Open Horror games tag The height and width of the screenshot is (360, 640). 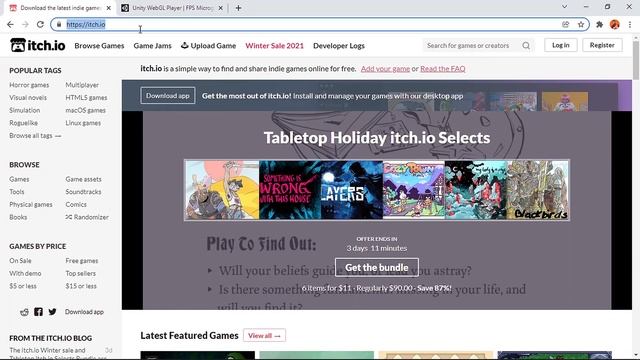point(29,85)
